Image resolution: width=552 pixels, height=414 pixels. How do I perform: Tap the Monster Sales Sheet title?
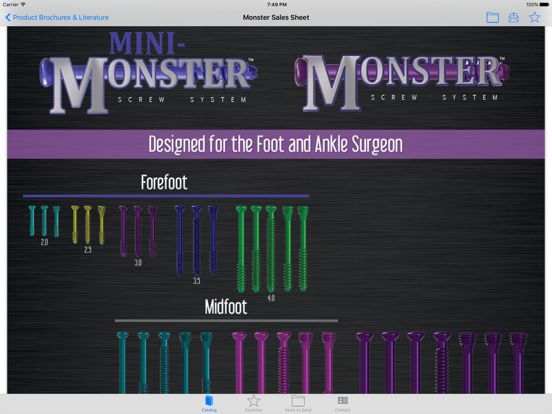[x=276, y=17]
